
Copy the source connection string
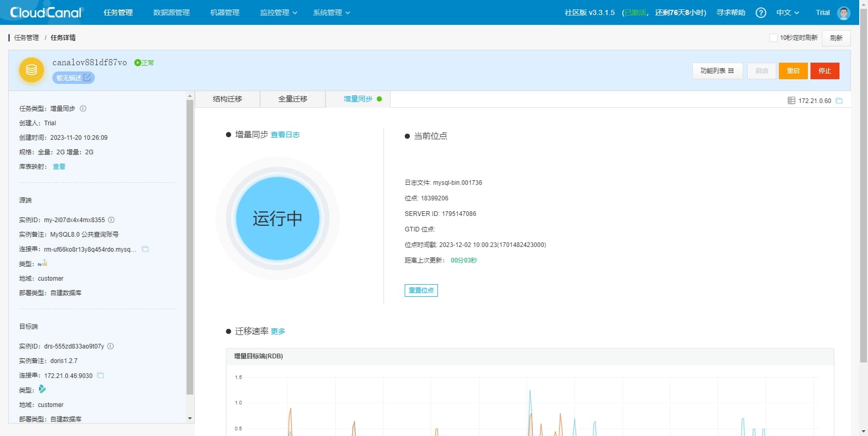(x=146, y=249)
